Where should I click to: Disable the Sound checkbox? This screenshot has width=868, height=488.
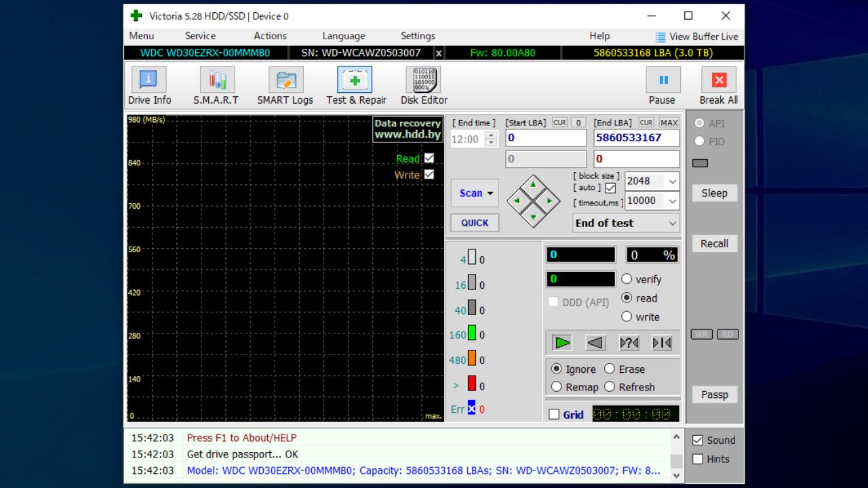697,440
